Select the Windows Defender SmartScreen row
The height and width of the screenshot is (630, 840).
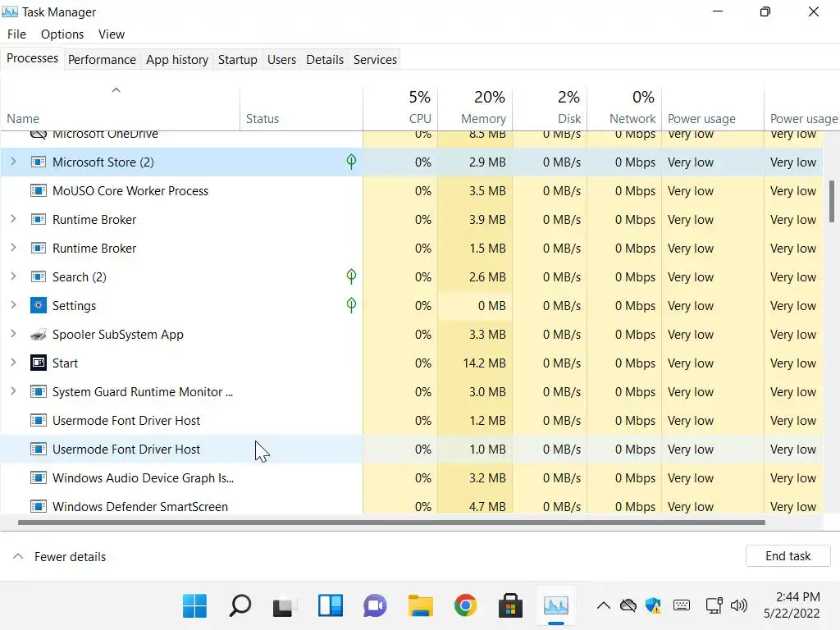(412, 505)
